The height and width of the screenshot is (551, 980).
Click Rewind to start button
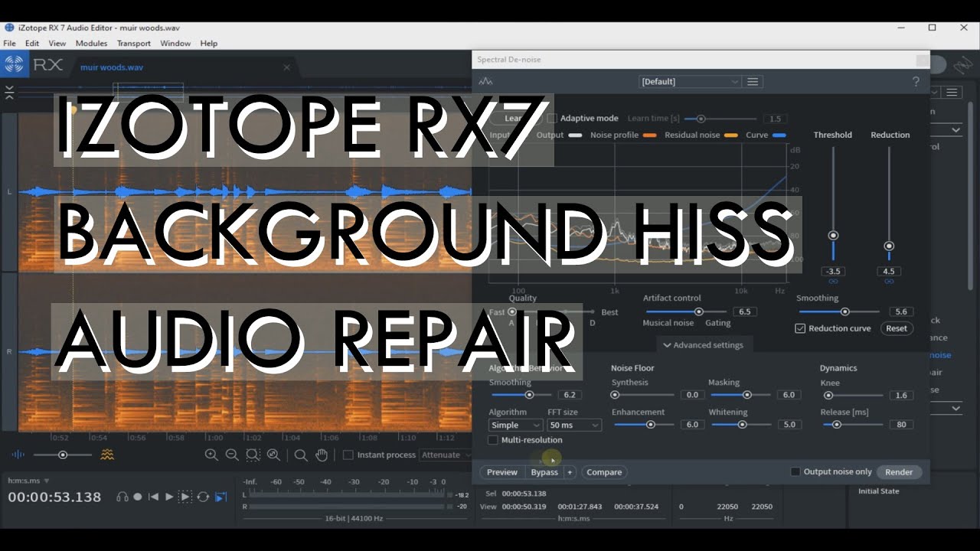tap(153, 497)
